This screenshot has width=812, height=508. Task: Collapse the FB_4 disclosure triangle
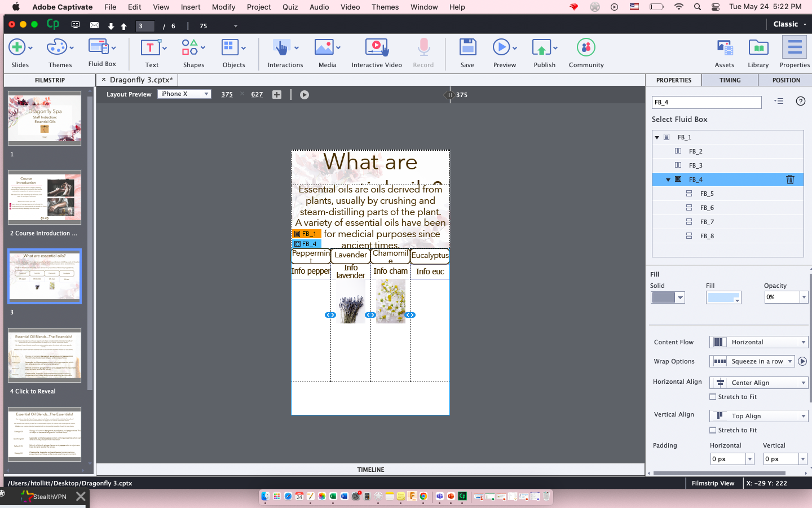pyautogui.click(x=668, y=179)
